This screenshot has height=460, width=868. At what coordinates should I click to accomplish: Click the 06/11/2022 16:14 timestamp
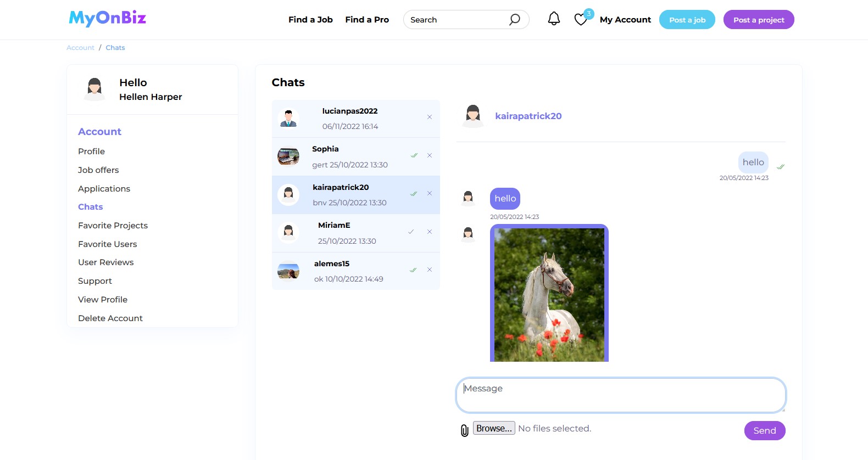coord(350,126)
